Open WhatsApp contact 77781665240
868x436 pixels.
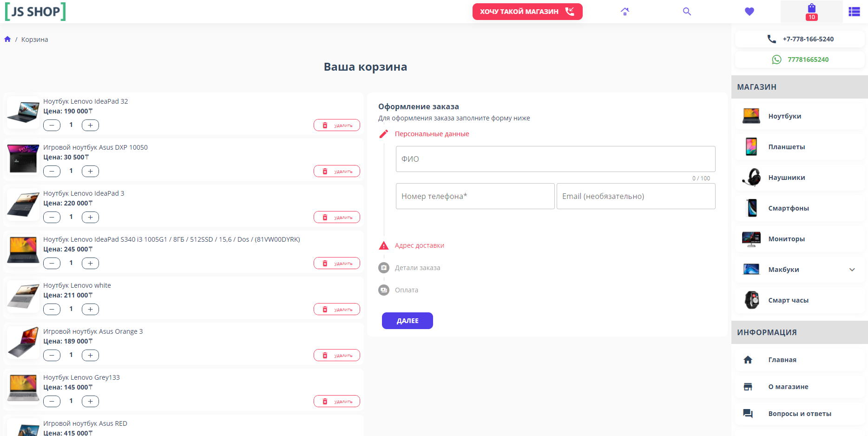point(800,59)
